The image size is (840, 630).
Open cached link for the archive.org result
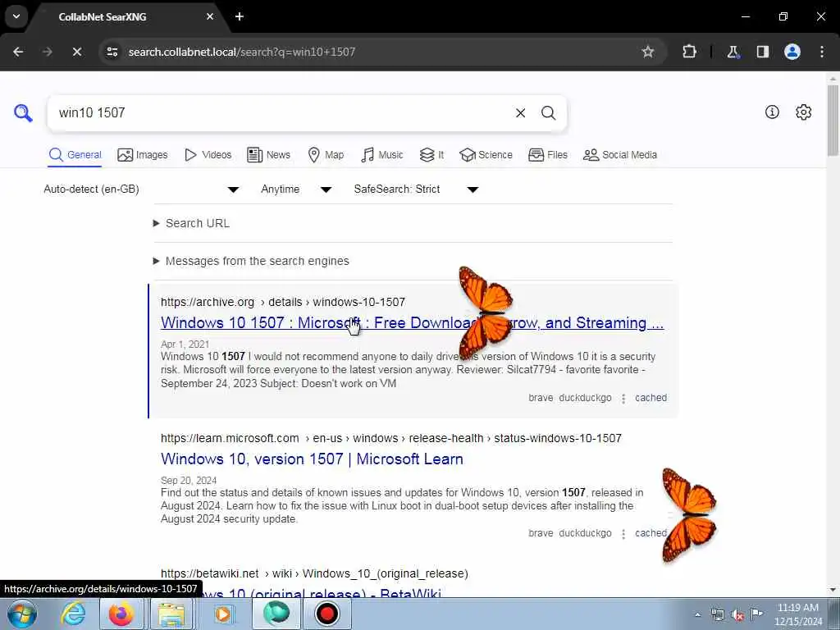click(x=651, y=398)
